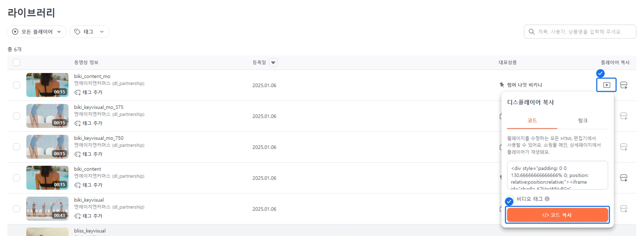This screenshot has height=236, width=644.
Task: Check the biki_content_mo row checkbox
Action: tap(16, 85)
